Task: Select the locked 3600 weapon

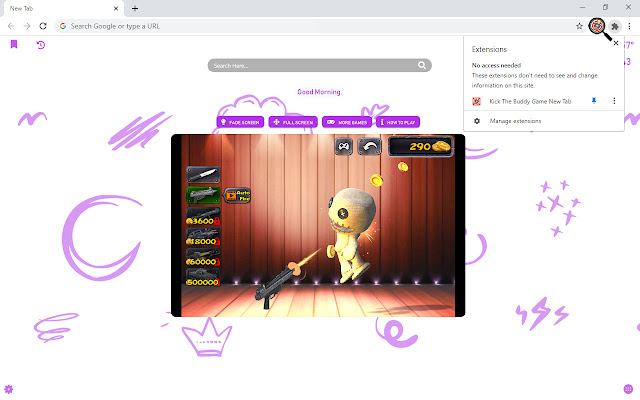Action: pos(203,216)
